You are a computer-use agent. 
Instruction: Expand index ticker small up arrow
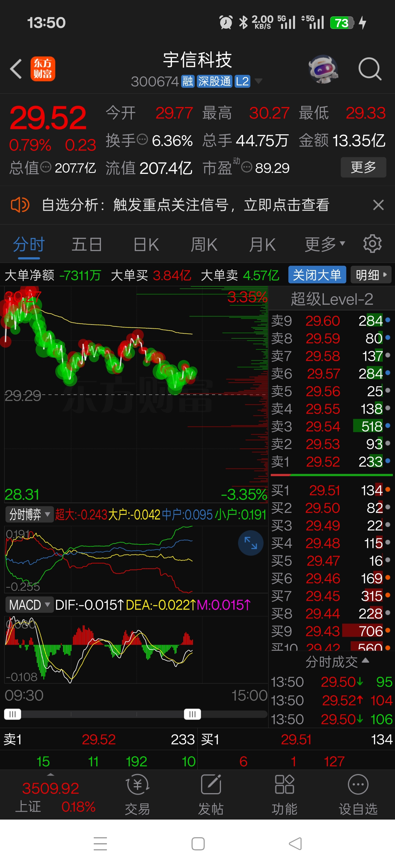point(51,775)
